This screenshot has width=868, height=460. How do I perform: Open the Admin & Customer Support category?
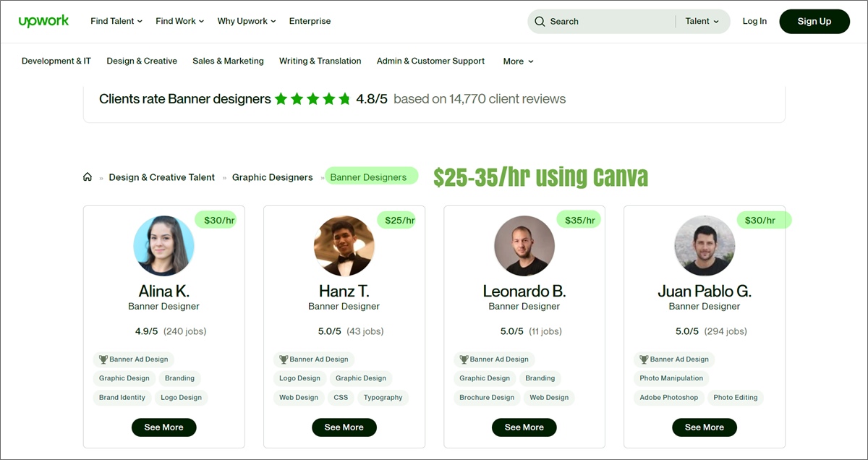coord(430,61)
